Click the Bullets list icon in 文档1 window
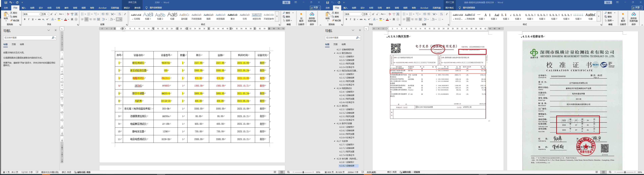This screenshot has width=644, height=175. (82, 14)
